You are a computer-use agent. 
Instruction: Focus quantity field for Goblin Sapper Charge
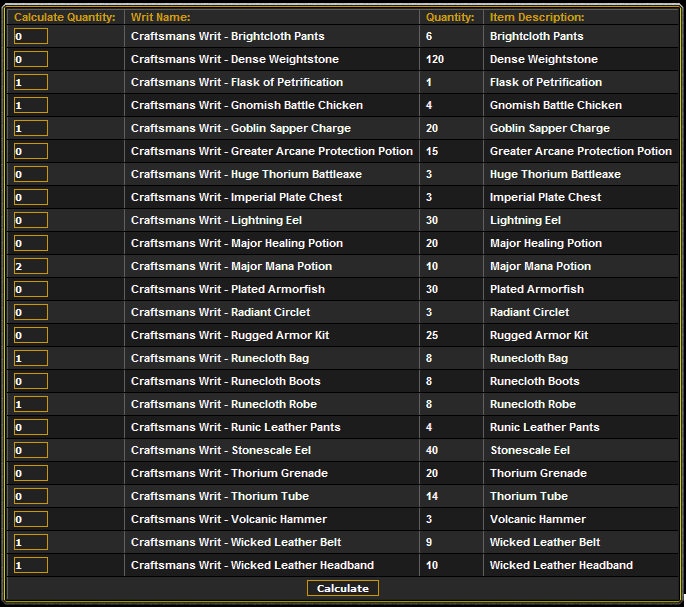(x=31, y=128)
